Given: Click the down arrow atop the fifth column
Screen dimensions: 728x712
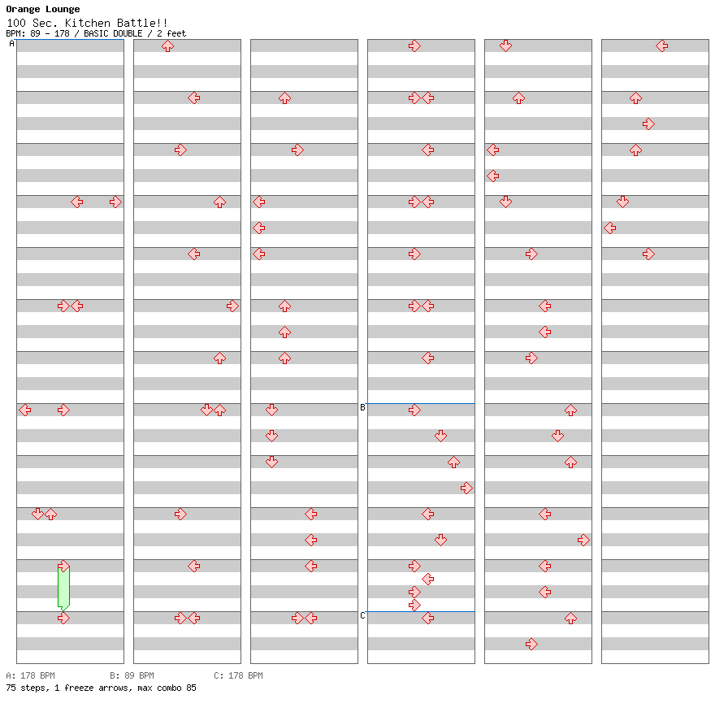Looking at the screenshot, I should [x=505, y=46].
